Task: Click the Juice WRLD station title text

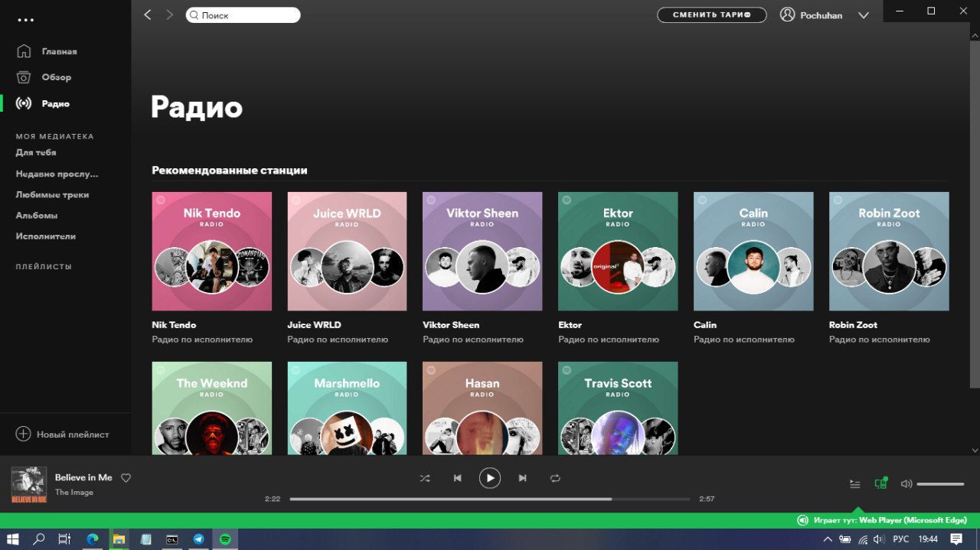Action: coord(314,324)
